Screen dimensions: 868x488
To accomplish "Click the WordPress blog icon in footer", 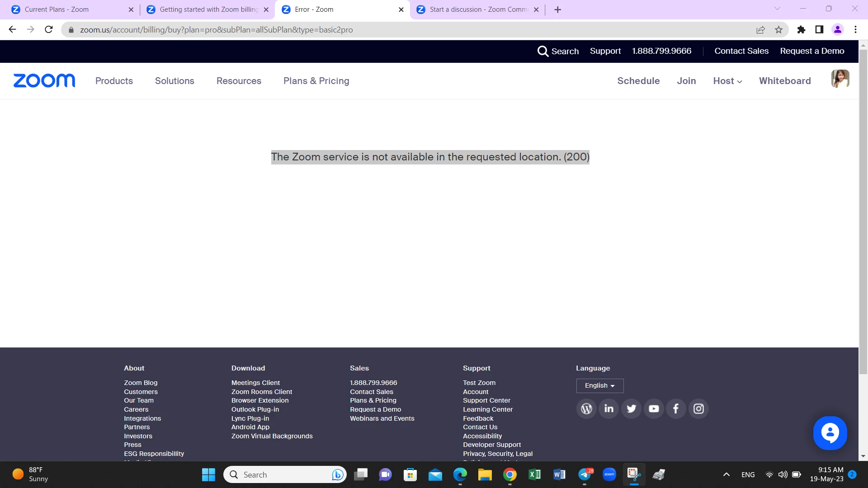I will (x=586, y=409).
